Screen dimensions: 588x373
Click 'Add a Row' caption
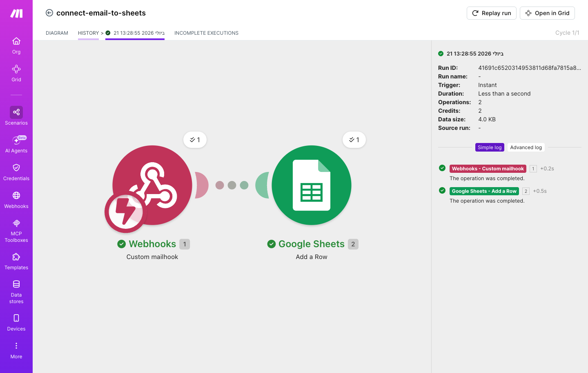(x=312, y=257)
